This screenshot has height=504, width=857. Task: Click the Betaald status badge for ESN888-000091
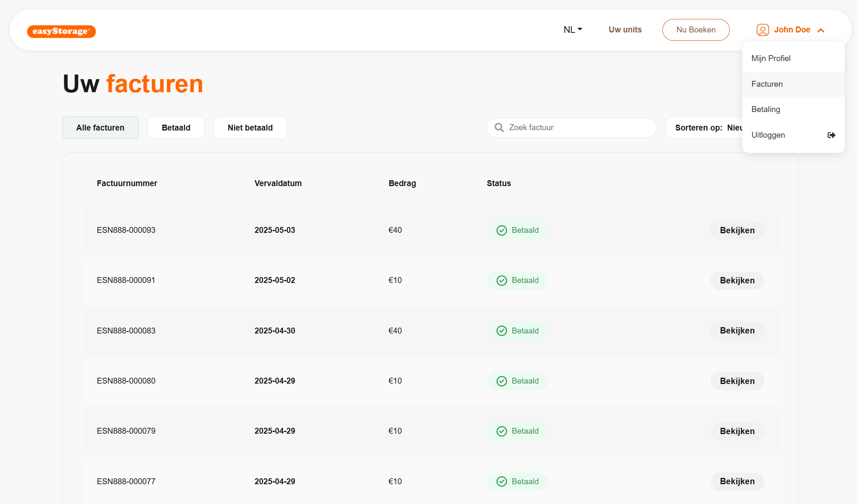click(517, 280)
